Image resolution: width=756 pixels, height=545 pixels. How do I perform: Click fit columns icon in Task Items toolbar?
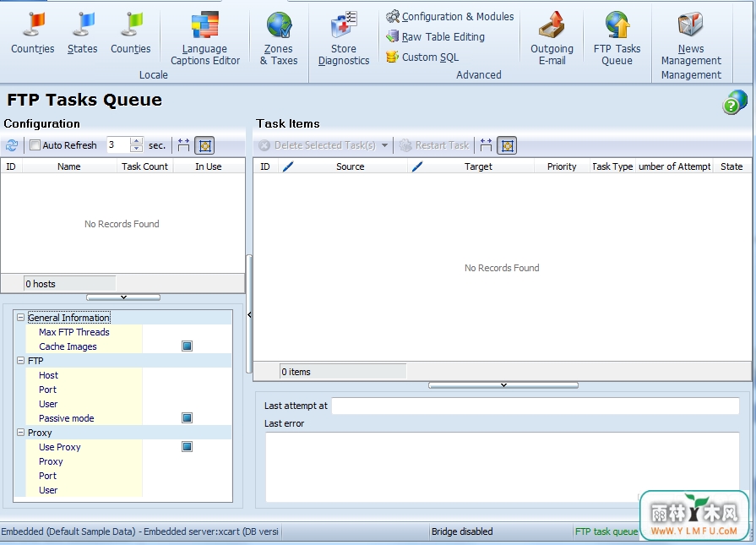[486, 145]
